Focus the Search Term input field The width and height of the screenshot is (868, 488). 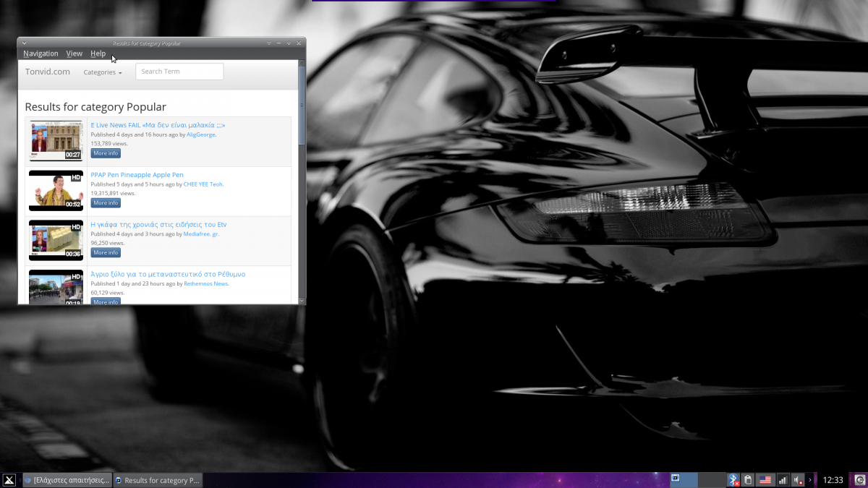coord(179,72)
